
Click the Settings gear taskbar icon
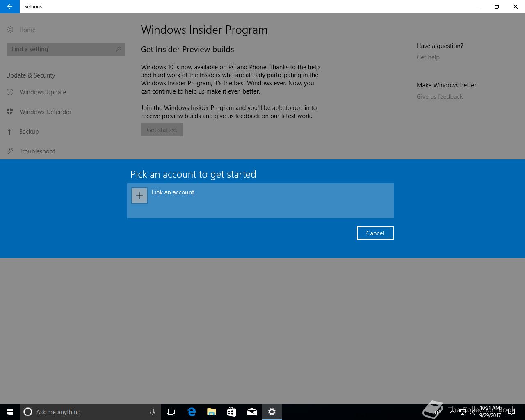click(x=272, y=412)
